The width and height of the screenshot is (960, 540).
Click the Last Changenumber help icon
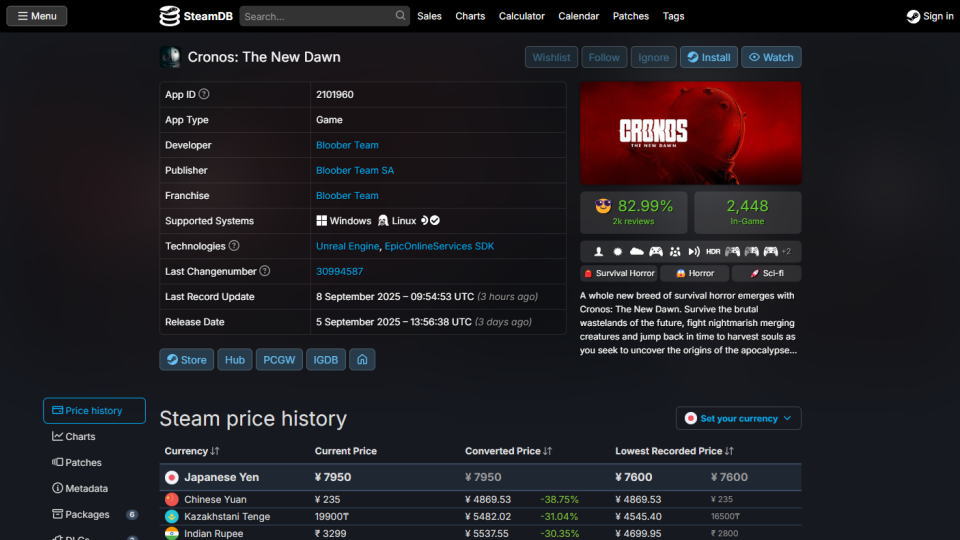pyautogui.click(x=264, y=271)
